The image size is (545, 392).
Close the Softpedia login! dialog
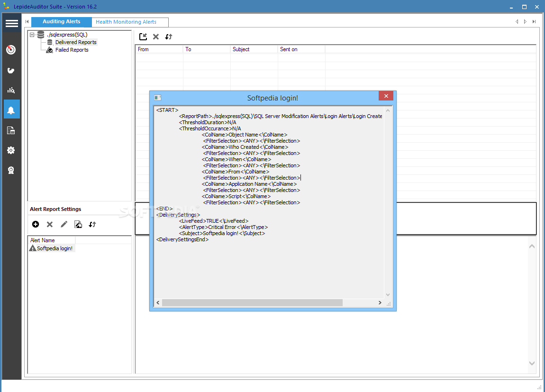click(386, 96)
